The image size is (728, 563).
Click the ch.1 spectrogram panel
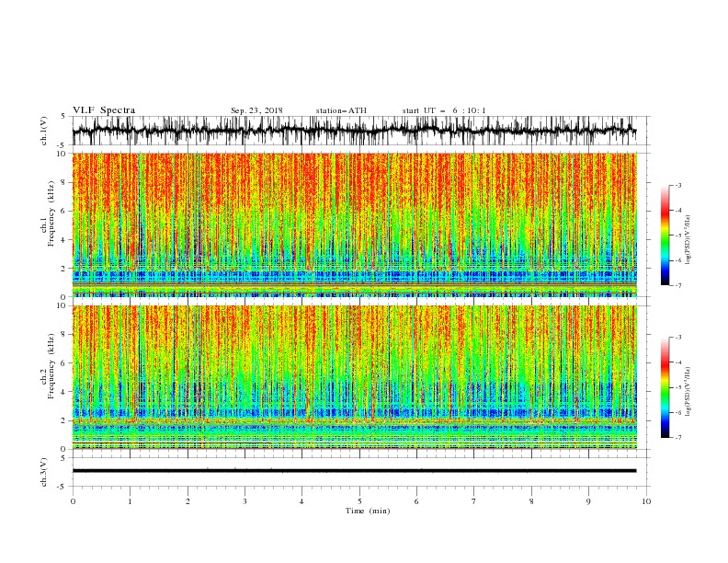click(354, 224)
